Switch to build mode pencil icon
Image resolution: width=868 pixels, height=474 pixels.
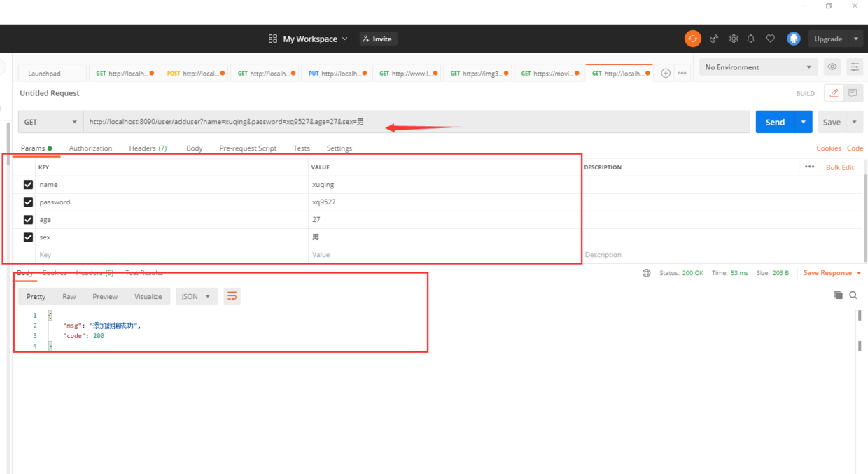834,93
